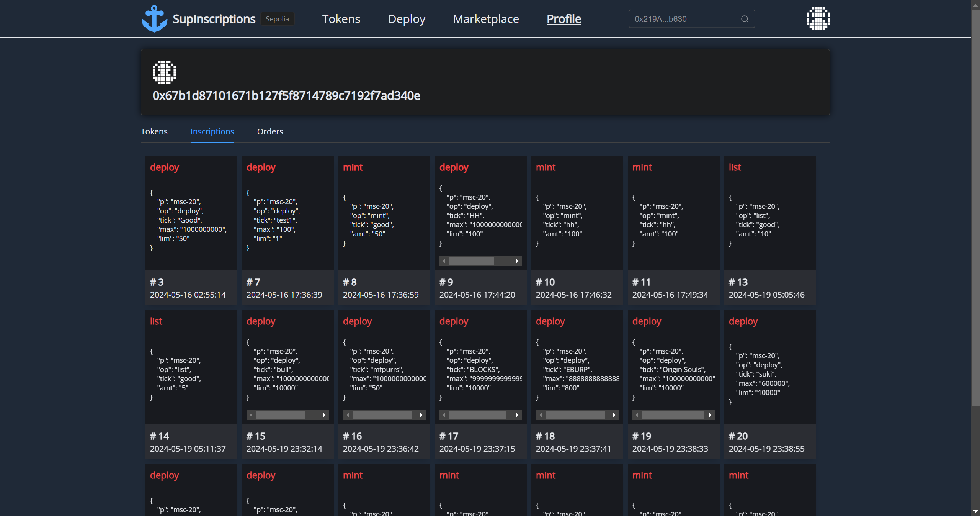Go to the Marketplace page
Screen dimensions: 980x516
click(486, 19)
